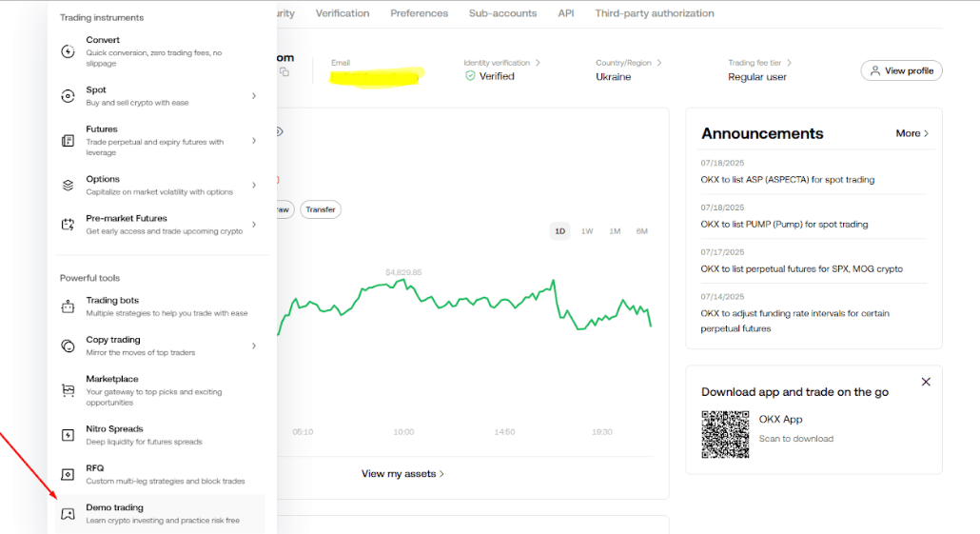This screenshot has height=534, width=980.
Task: Click the Transfer button
Action: point(321,209)
